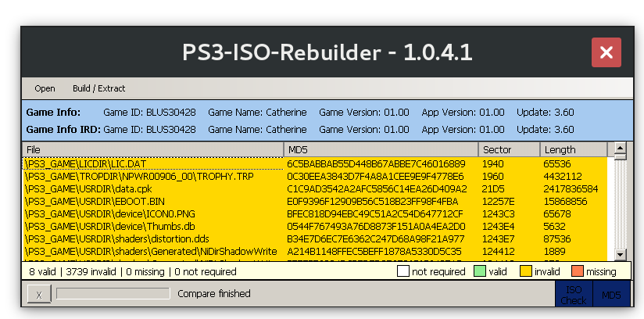Viewport: 644px width, 319px height.
Task: Open the Build / Extract menu
Action: point(99,88)
